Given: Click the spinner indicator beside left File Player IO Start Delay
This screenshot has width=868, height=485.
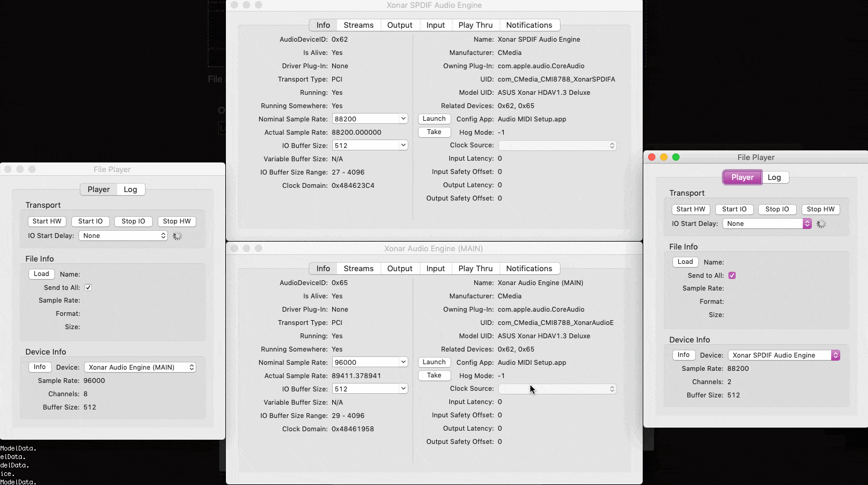Looking at the screenshot, I should click(176, 236).
